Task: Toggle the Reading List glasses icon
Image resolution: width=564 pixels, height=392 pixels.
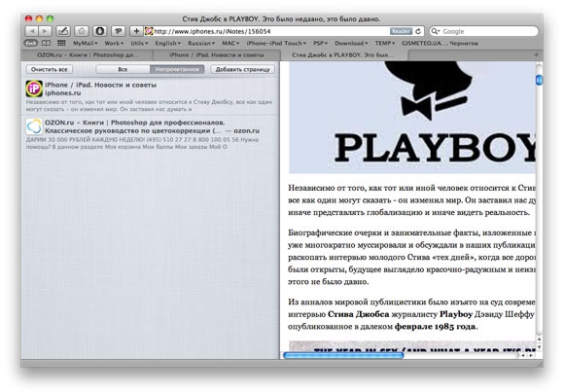Action: click(x=30, y=43)
